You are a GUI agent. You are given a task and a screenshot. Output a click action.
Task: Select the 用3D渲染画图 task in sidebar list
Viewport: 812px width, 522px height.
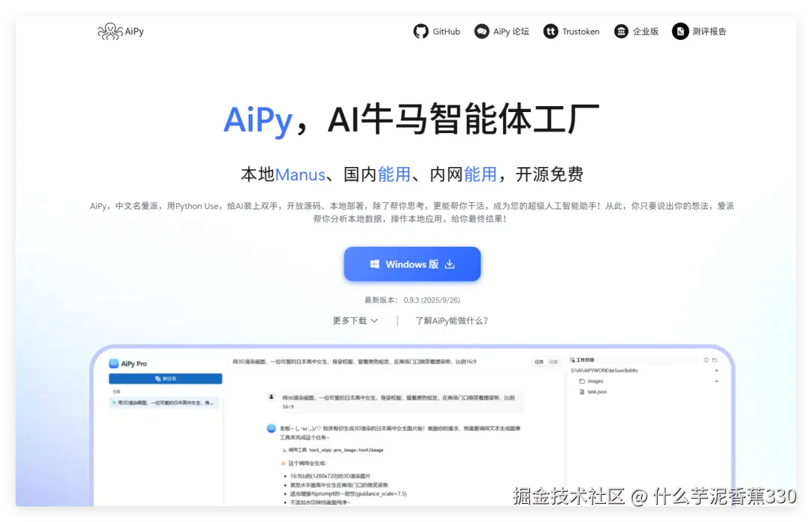[164, 402]
